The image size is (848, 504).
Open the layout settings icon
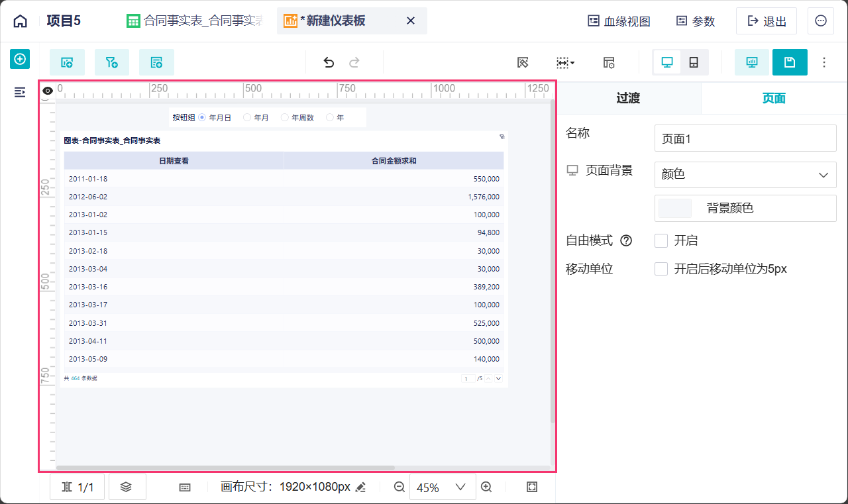point(609,62)
